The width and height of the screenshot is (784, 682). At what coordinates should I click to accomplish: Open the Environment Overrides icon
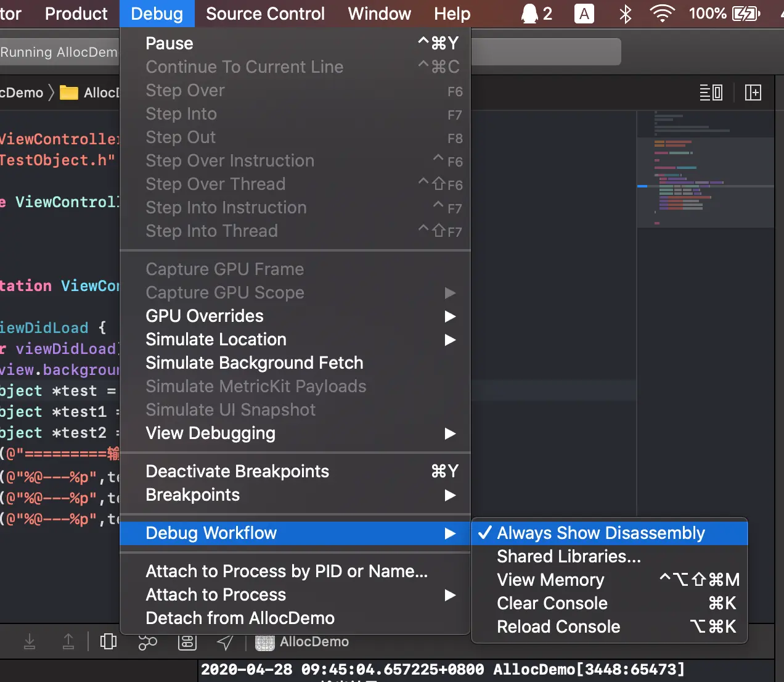[x=187, y=642]
